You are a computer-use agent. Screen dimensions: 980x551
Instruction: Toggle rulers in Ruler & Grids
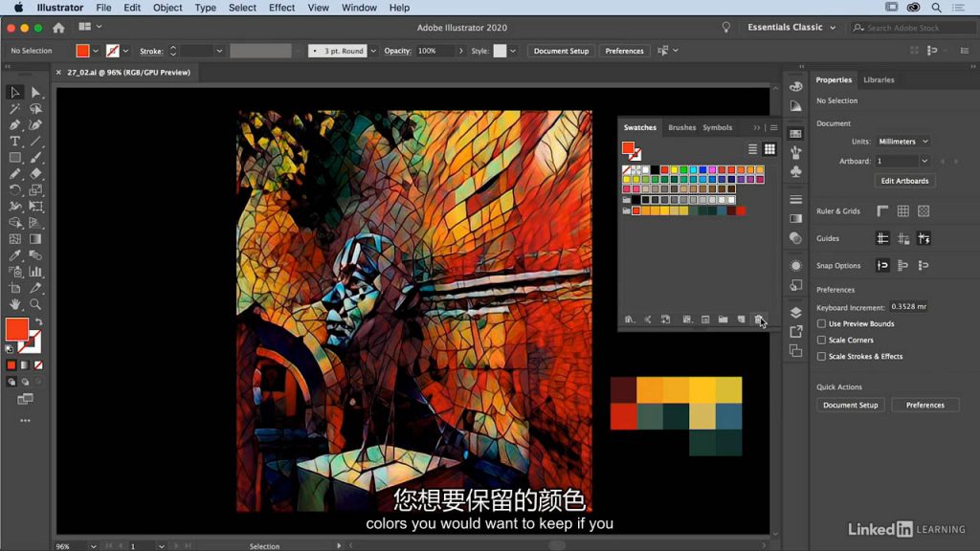(x=882, y=211)
